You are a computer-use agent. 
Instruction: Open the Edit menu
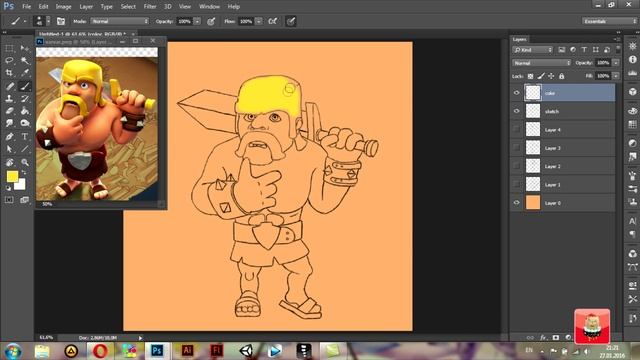(x=43, y=7)
